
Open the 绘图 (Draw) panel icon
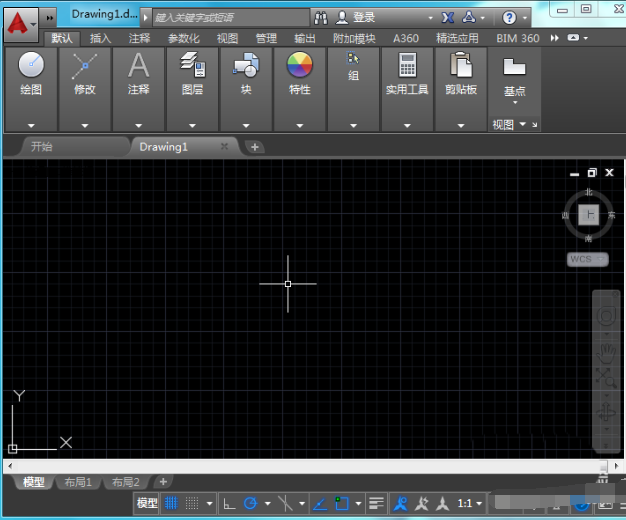coord(31,66)
